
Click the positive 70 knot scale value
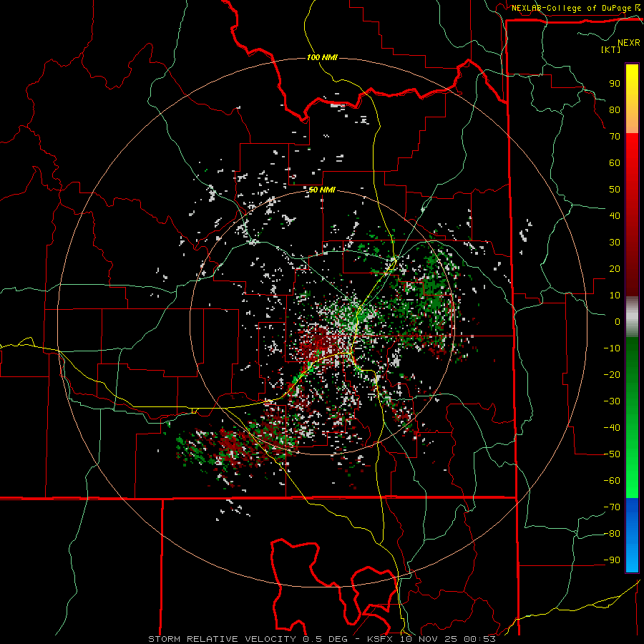(615, 137)
